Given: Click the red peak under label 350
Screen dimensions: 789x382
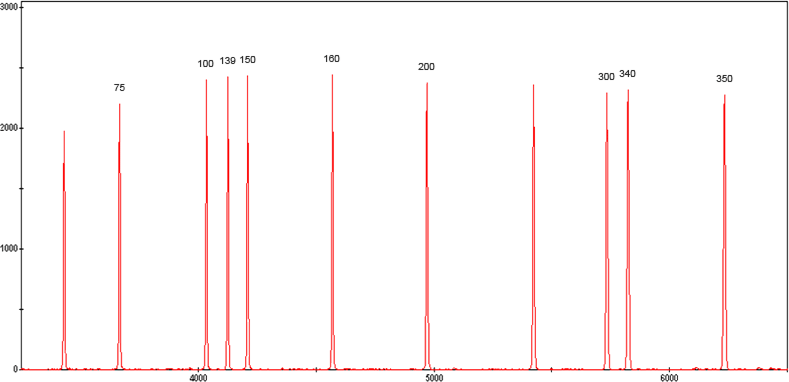Looking at the screenshot, I should [x=725, y=232].
